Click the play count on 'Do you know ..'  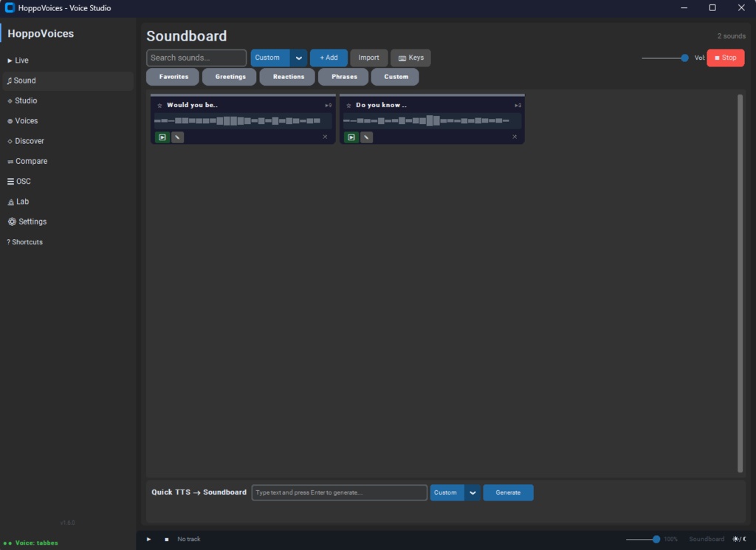(x=518, y=105)
